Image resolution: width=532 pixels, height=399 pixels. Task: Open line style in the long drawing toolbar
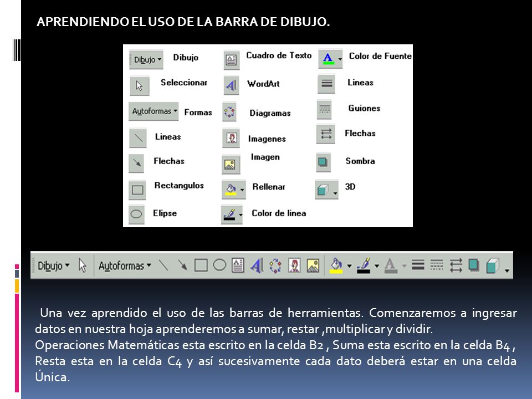pos(418,265)
